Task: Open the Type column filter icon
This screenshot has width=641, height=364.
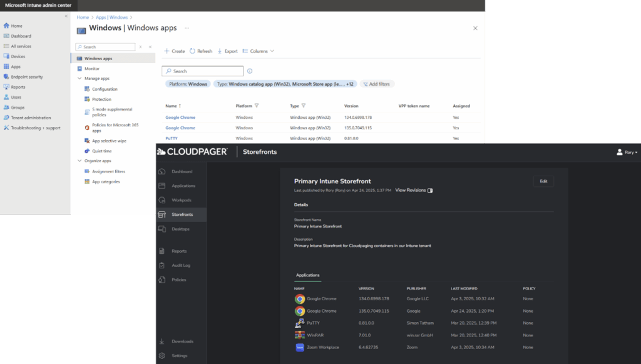Action: click(304, 106)
